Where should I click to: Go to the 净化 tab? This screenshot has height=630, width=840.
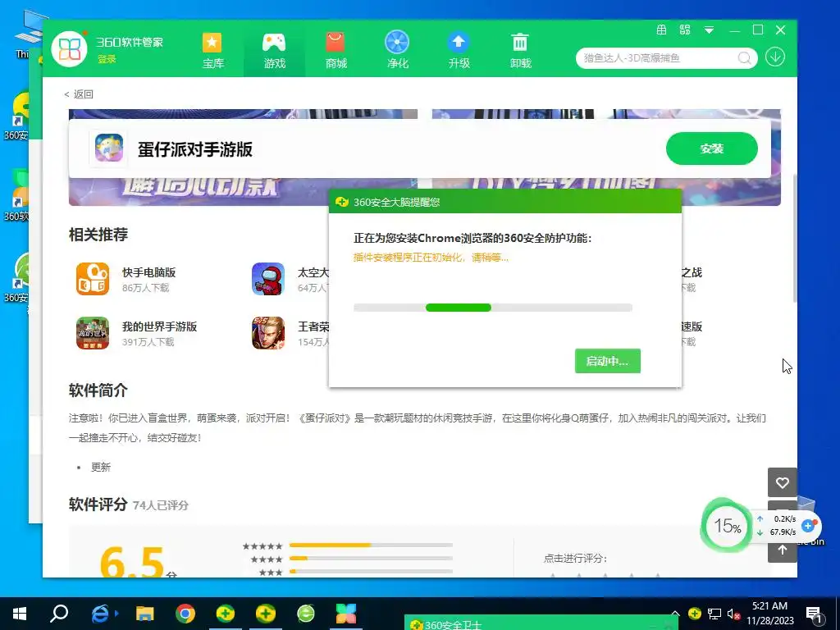click(398, 50)
